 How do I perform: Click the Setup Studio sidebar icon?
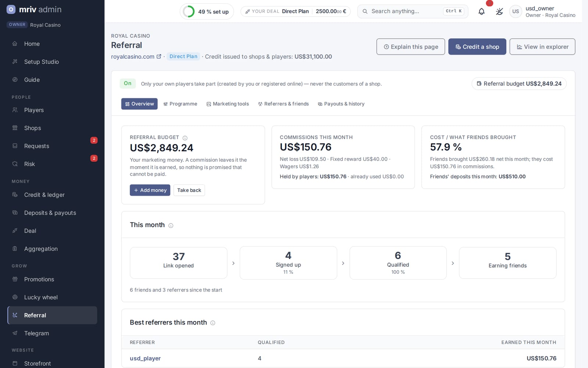point(15,61)
